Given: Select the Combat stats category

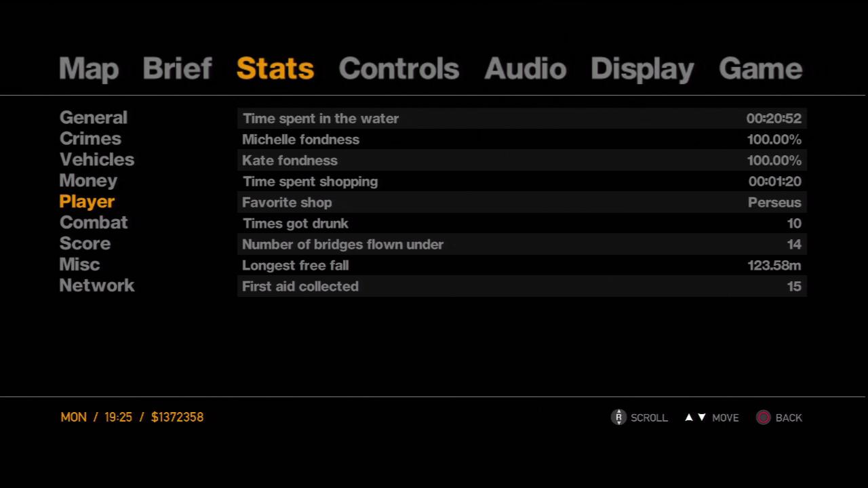Looking at the screenshot, I should coord(94,222).
